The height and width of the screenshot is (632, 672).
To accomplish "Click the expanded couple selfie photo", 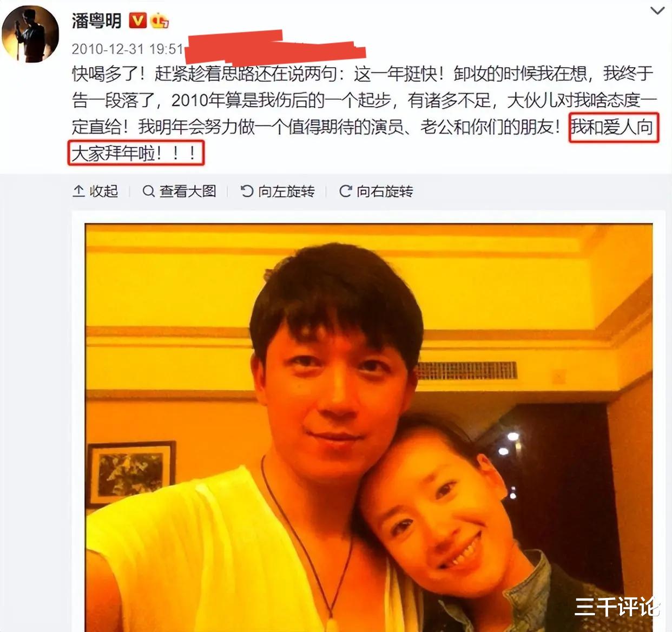I will pyautogui.click(x=368, y=427).
